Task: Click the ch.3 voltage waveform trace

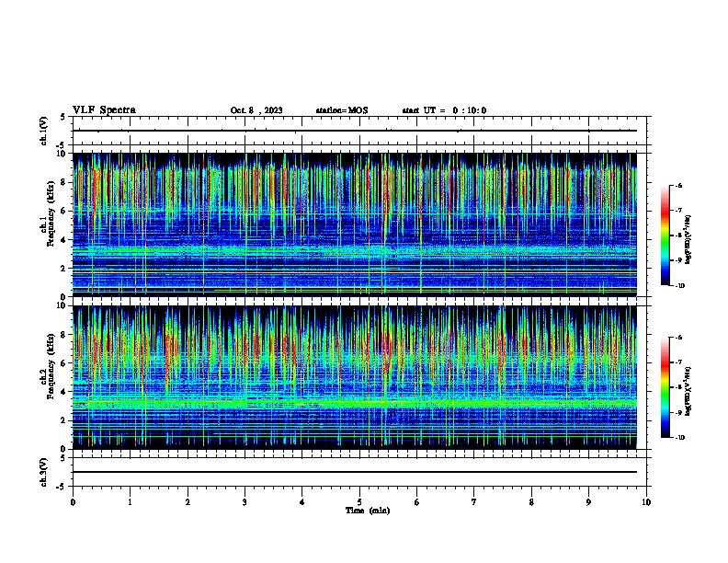Action: [x=355, y=472]
